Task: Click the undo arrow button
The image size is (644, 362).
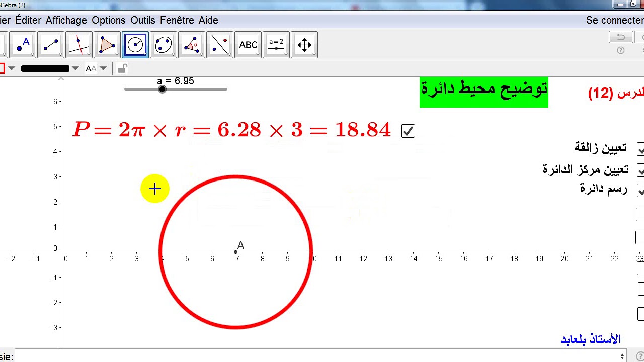Action: click(621, 37)
